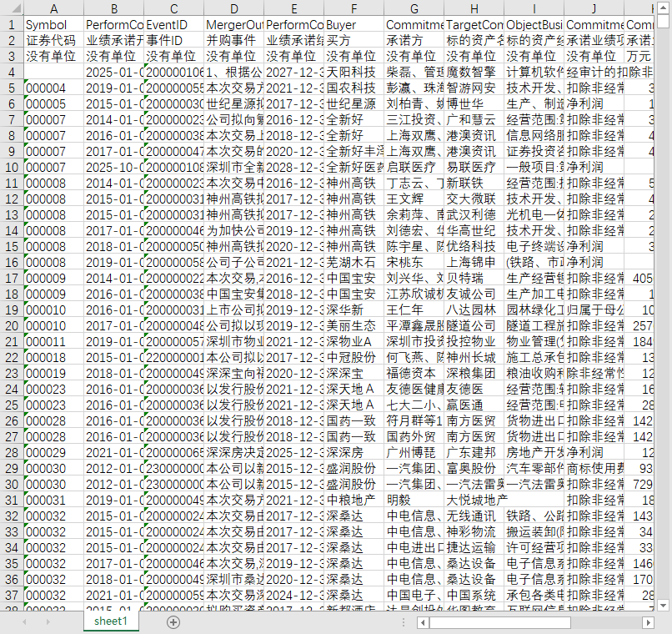Click target cell 捷达运输
Image resolution: width=672 pixels, height=634 pixels.
pos(474,548)
